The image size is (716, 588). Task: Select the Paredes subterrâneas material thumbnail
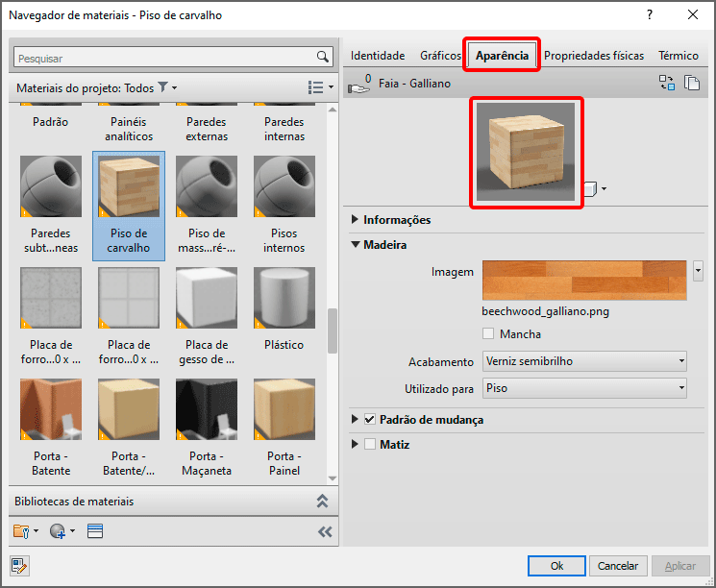pyautogui.click(x=51, y=186)
